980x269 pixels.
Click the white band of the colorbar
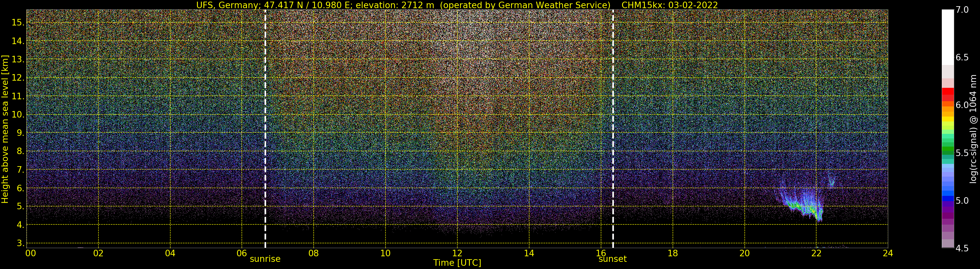948,37
